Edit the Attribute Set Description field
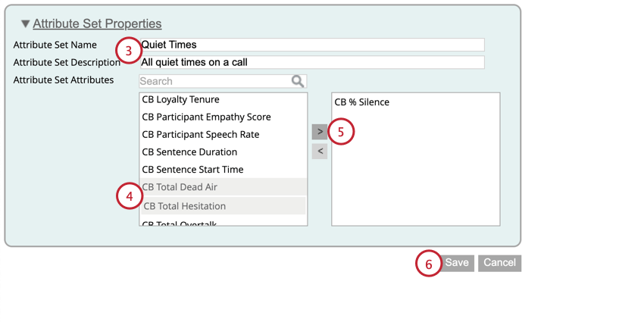644x322 pixels. click(311, 62)
